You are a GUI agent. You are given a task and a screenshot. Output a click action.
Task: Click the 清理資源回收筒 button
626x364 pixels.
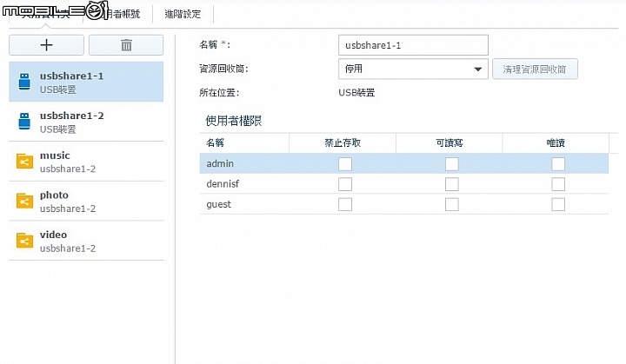[x=535, y=69]
